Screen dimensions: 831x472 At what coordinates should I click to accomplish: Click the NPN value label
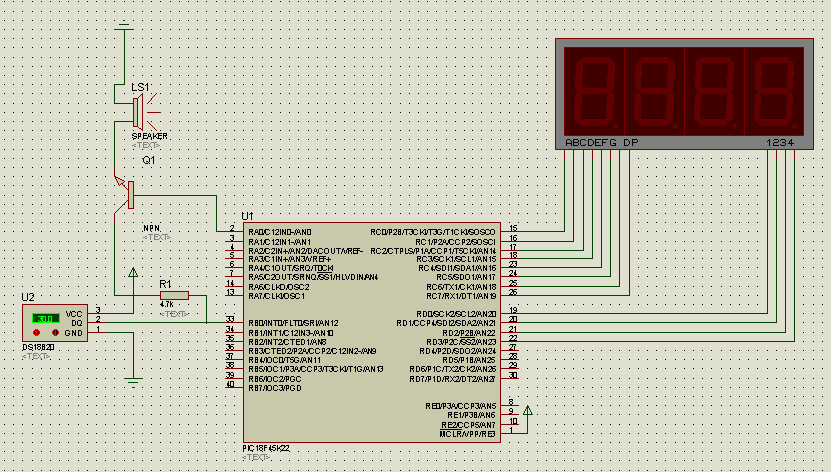pyautogui.click(x=152, y=228)
